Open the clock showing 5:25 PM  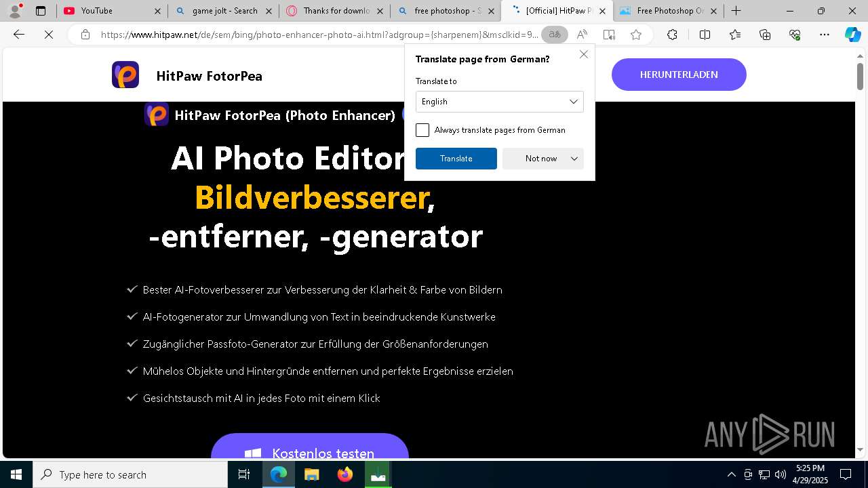810,474
